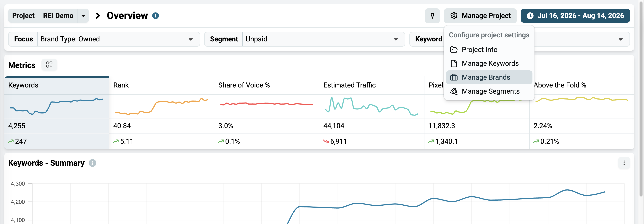Select the Share of Voice % metric
The image size is (644, 224).
pos(266,113)
